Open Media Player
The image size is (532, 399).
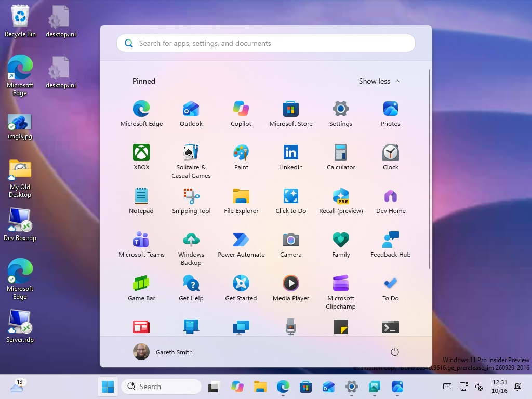click(291, 288)
